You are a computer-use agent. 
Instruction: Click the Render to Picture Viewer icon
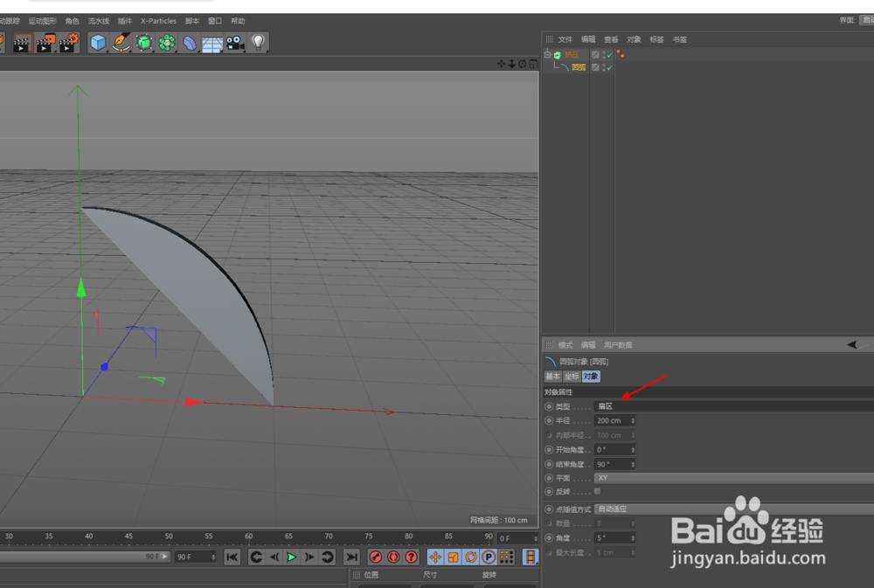[x=45, y=43]
